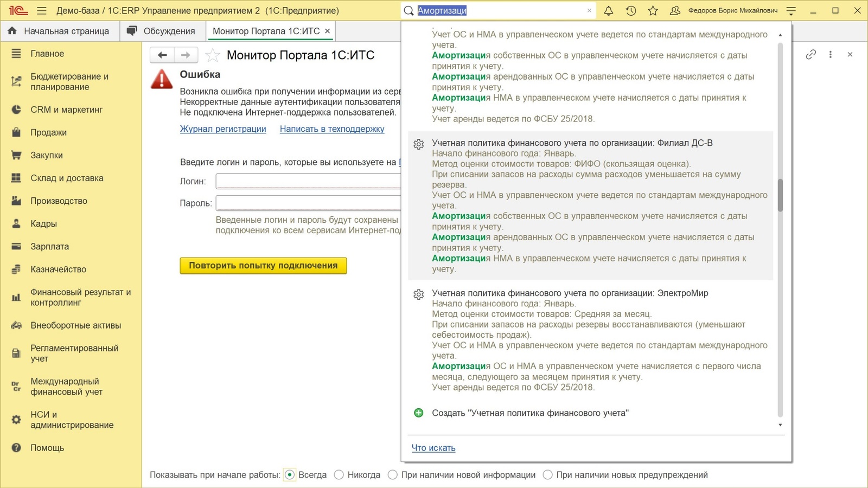Open Написать в техподдержку link
868x488 pixels.
[x=332, y=129]
